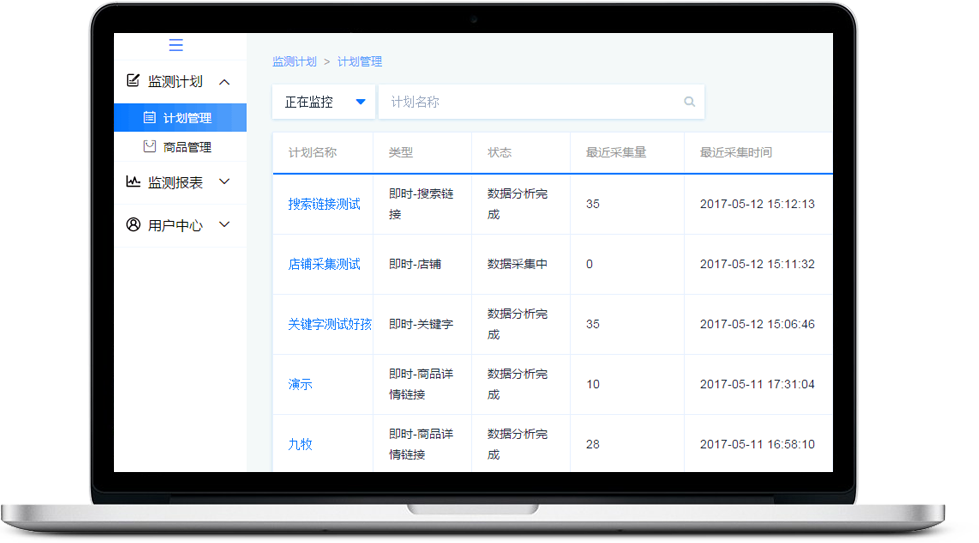979x543 pixels.
Task: Collapse the 监测计划 section chevron
Action: pos(224,82)
